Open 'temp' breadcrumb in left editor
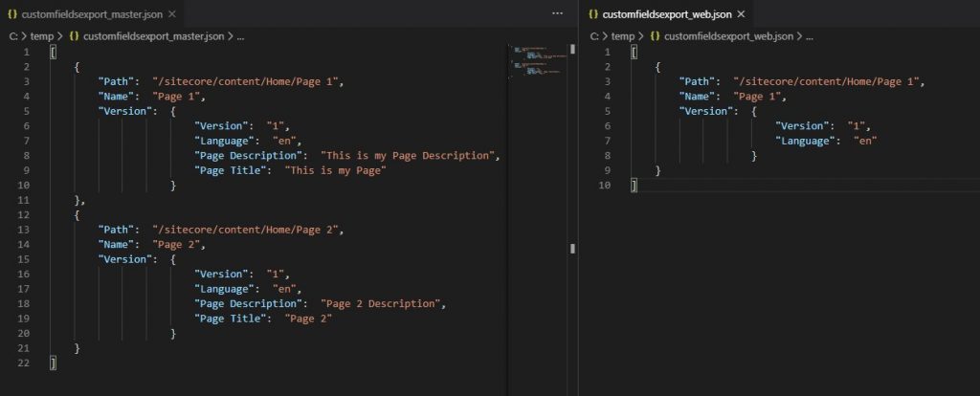980x396 pixels. (41, 35)
